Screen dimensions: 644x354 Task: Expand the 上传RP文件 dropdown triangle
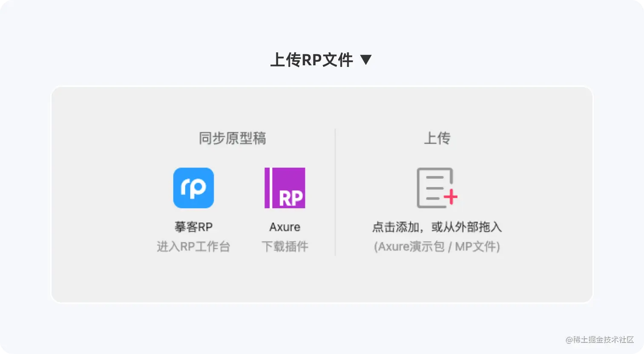point(366,60)
